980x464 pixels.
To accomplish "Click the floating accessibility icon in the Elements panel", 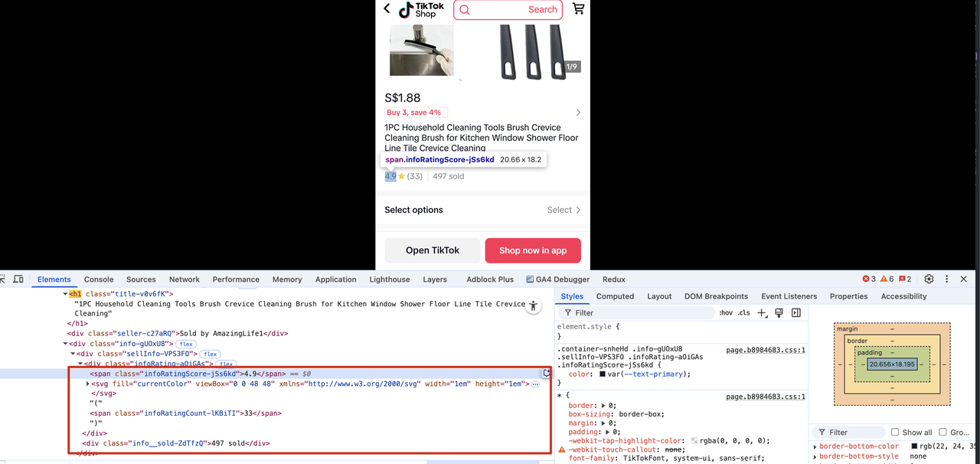I will coord(534,306).
